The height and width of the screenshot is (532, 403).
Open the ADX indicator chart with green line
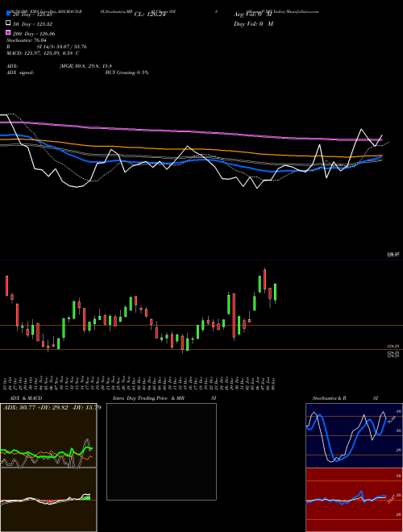[48, 435]
